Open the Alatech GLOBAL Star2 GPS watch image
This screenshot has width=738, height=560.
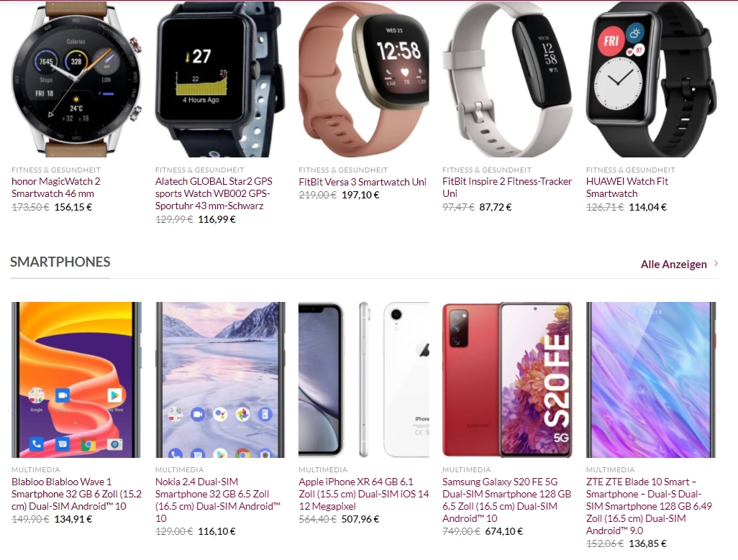(x=220, y=79)
